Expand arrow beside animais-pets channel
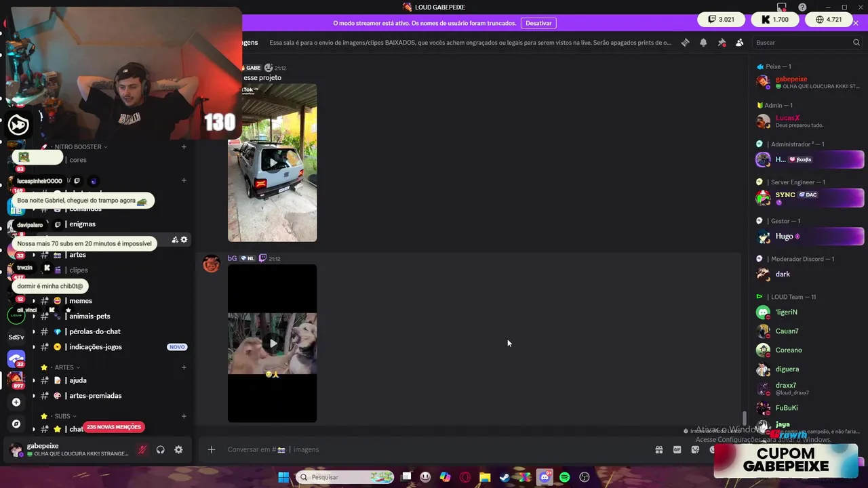This screenshot has width=868, height=488. tap(34, 316)
